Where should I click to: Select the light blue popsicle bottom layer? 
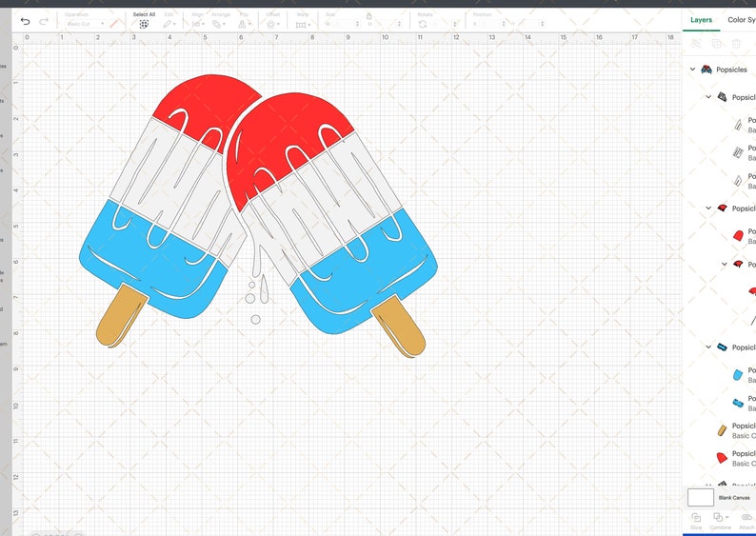tap(738, 374)
